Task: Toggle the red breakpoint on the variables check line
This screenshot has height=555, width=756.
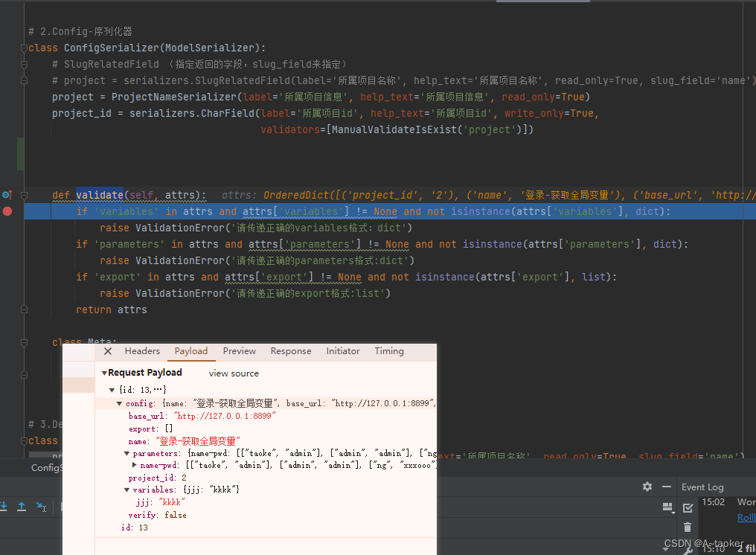Action: [x=7, y=211]
